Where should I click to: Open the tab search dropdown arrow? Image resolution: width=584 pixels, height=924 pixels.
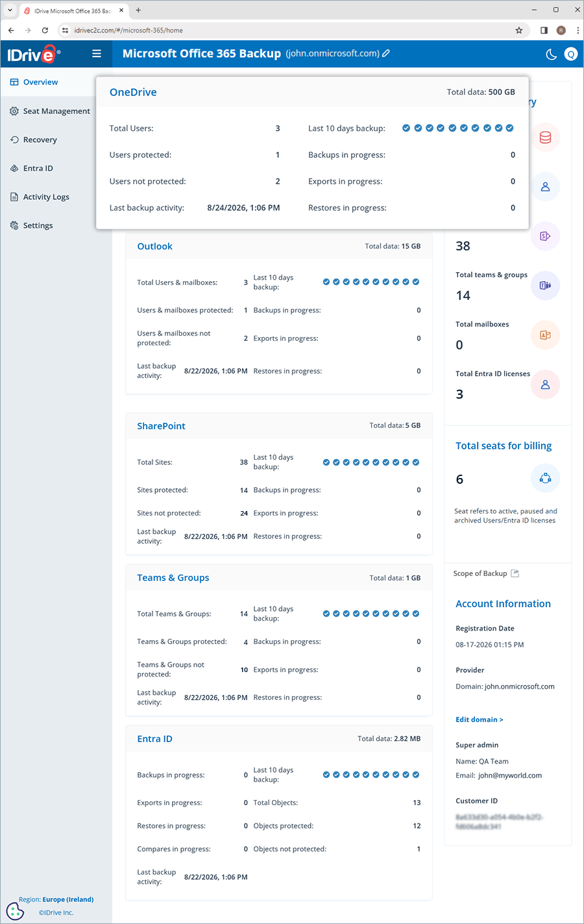tap(10, 10)
